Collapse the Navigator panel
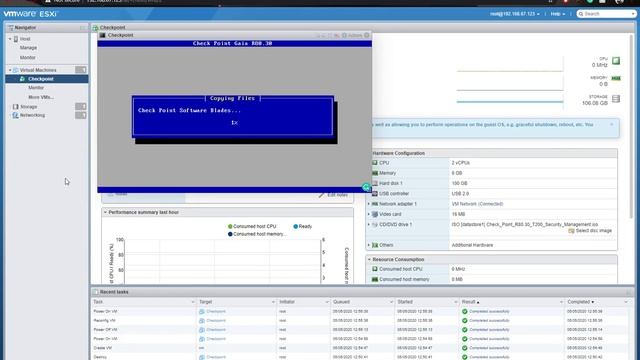The height and width of the screenshot is (360, 640). pyautogui.click(x=82, y=28)
